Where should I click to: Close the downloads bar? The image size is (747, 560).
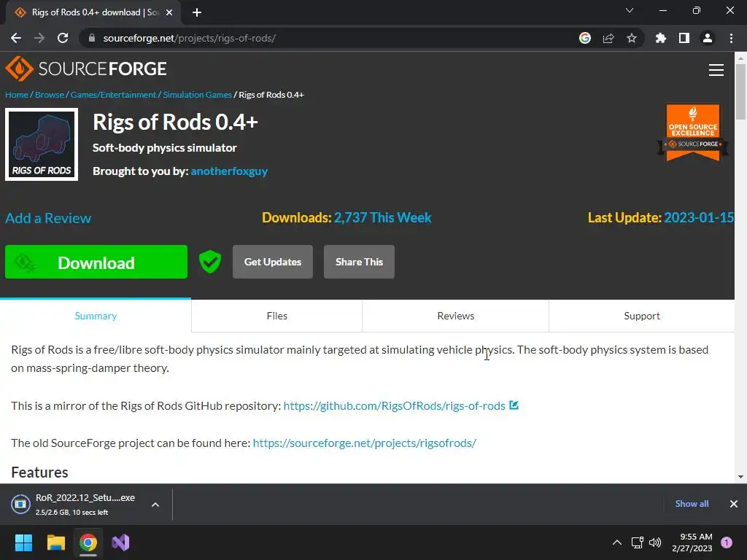[734, 504]
